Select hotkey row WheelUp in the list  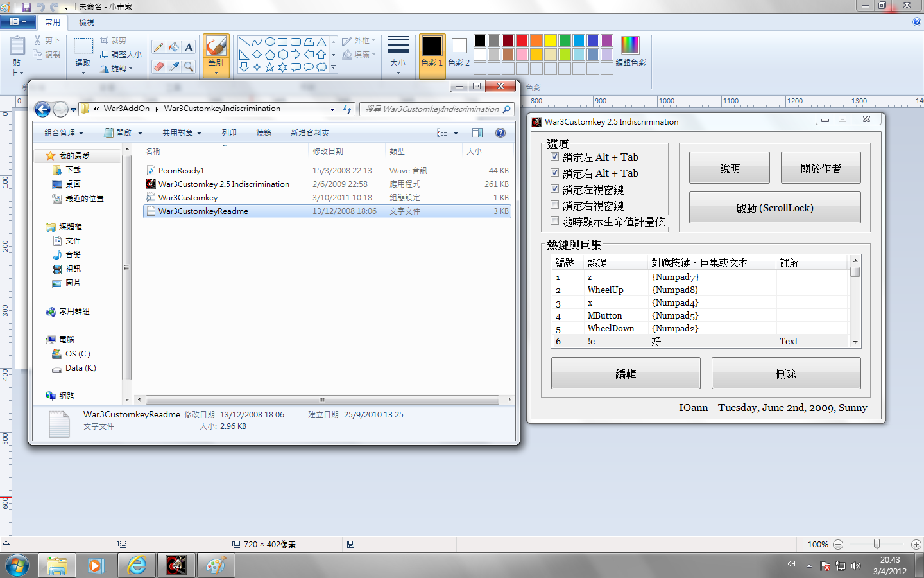(x=701, y=290)
